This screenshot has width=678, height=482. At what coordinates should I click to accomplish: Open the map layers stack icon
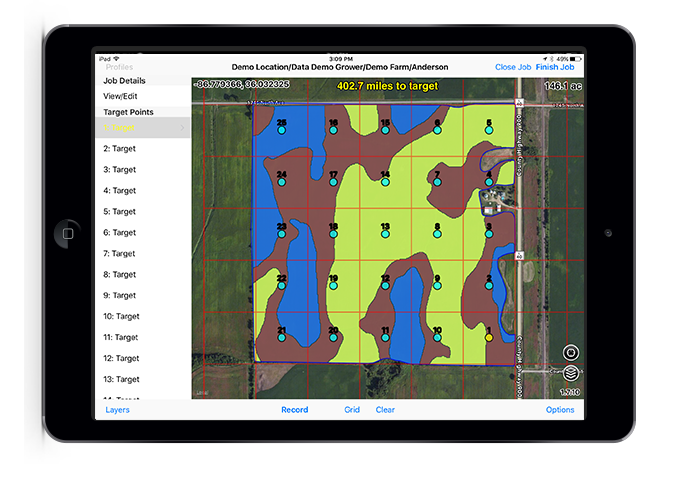(571, 374)
